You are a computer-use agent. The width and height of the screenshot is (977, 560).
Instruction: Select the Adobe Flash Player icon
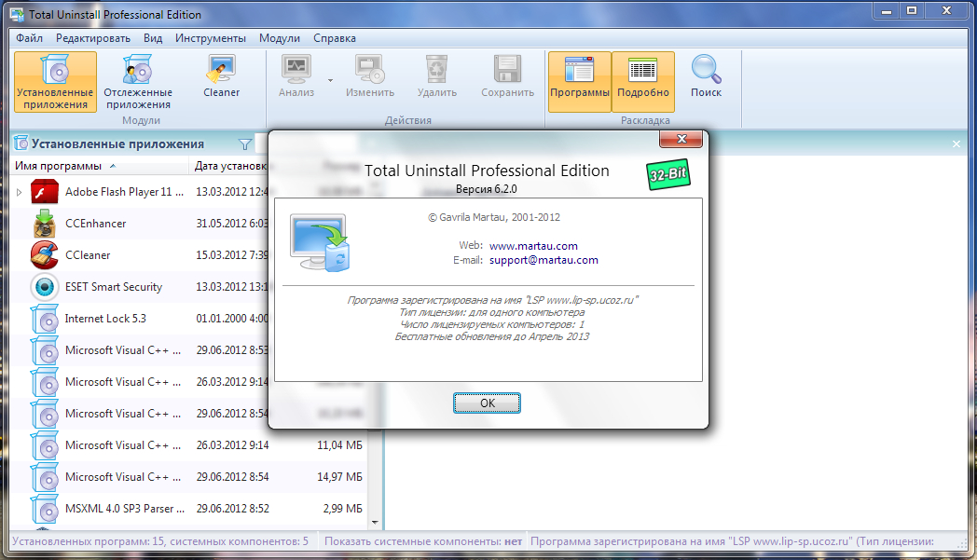point(44,192)
